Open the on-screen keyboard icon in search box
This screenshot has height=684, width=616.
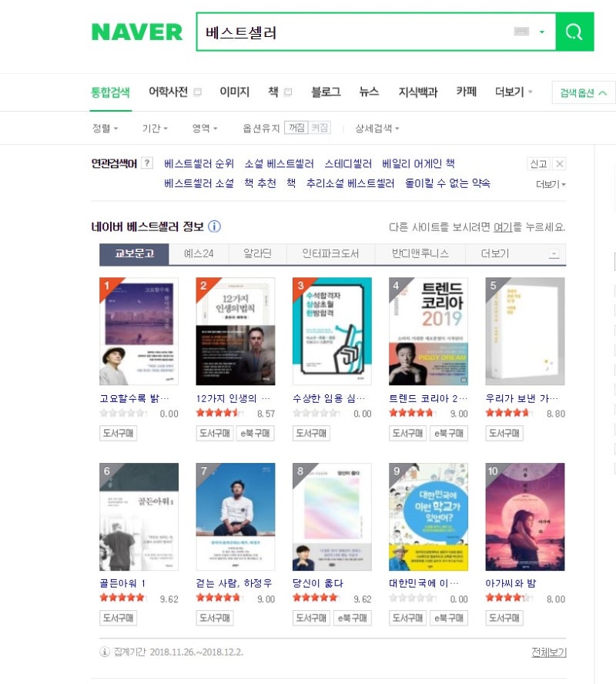coord(521,32)
